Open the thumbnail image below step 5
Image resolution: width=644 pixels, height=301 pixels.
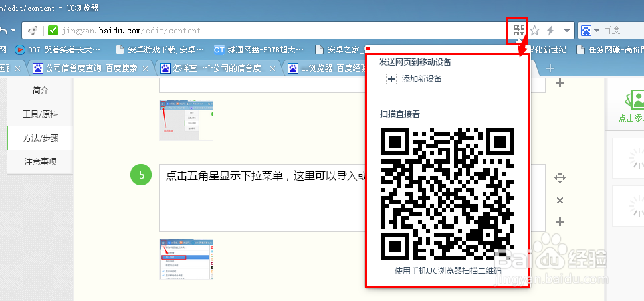click(186, 259)
